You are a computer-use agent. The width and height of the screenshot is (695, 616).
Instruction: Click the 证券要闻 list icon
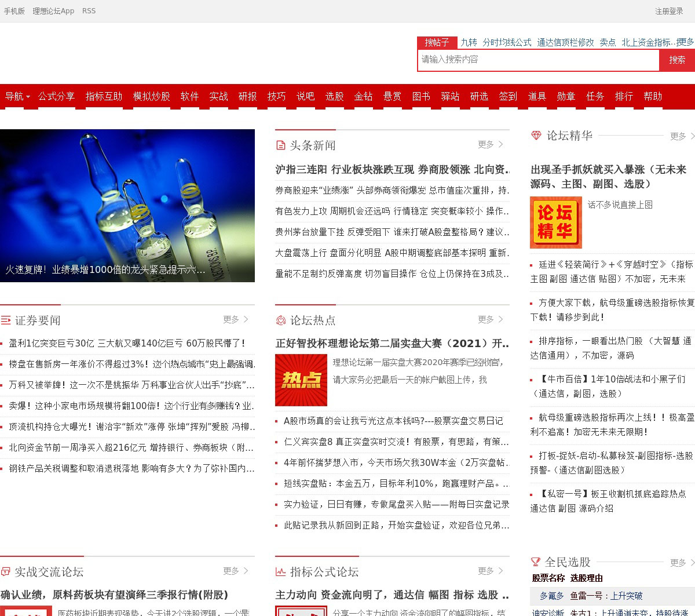pyautogui.click(x=6, y=320)
